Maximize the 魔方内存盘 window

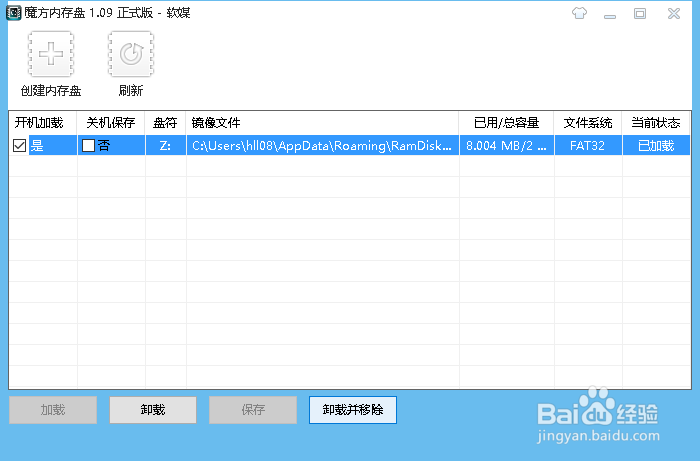pos(640,14)
